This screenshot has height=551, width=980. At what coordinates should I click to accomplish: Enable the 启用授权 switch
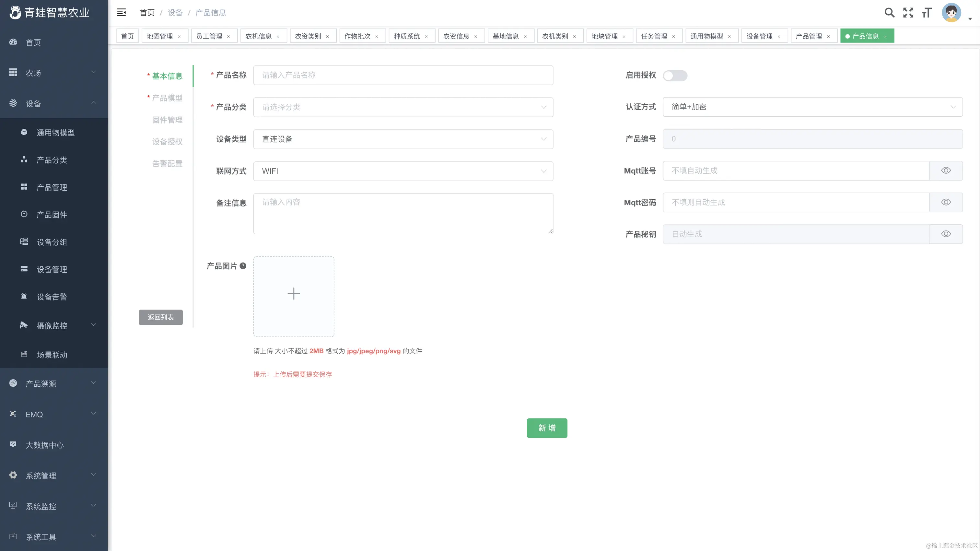coord(675,76)
